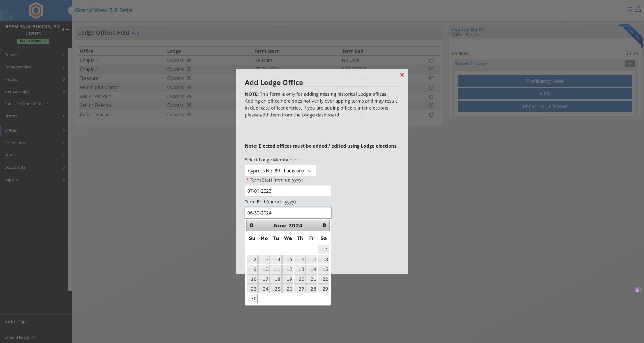Click the Report as Deceased button
This screenshot has width=644, height=343.
tap(544, 106)
